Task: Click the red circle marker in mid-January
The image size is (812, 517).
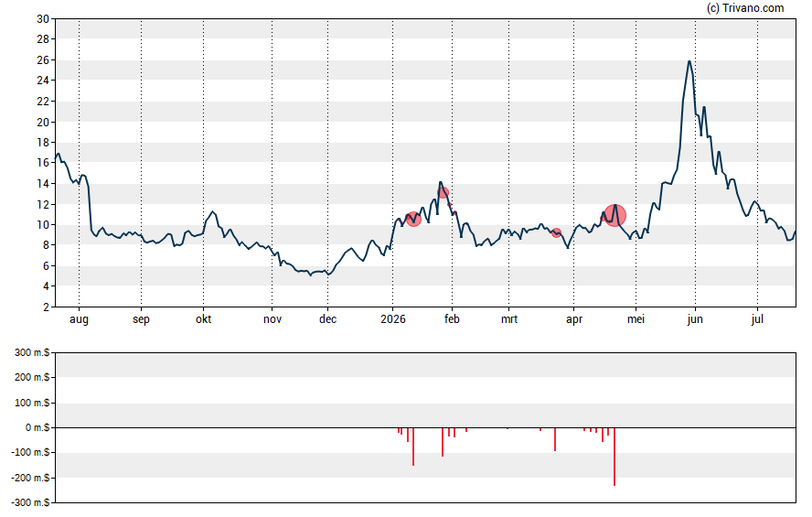Action: coord(413,219)
